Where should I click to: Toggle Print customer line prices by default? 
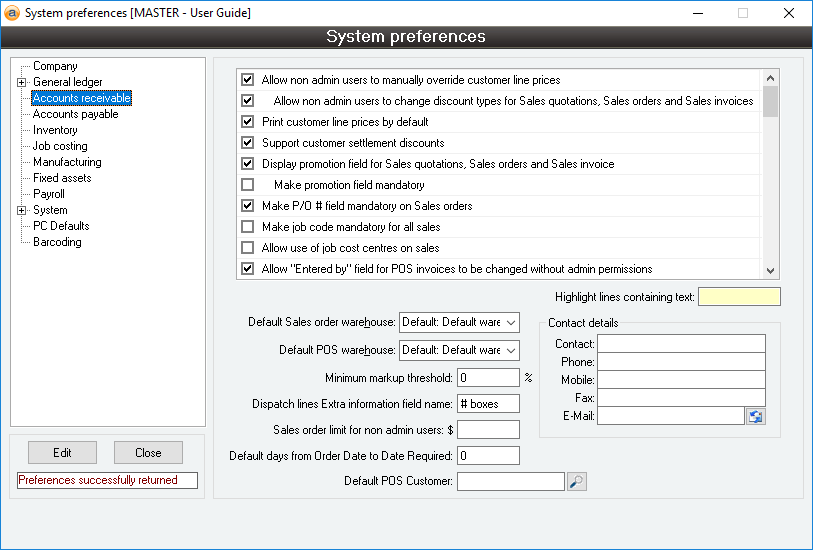248,122
